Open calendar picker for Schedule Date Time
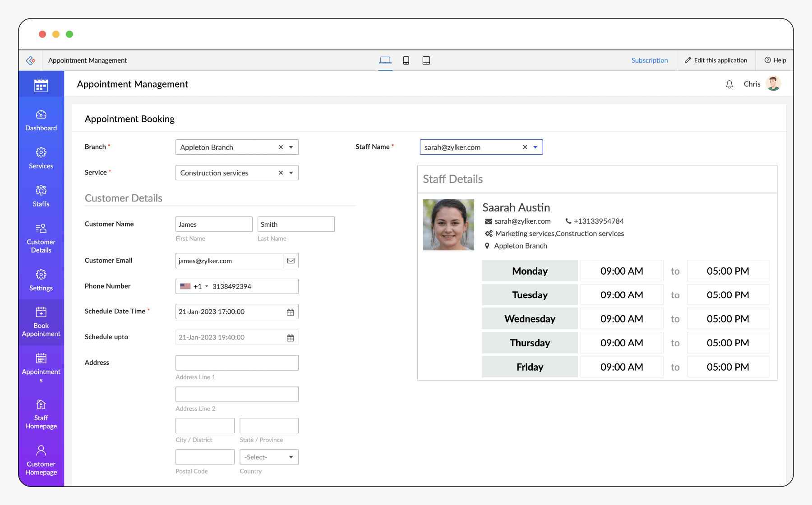 290,312
